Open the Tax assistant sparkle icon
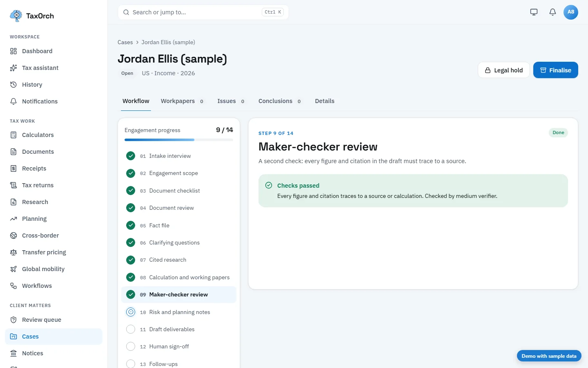The height and width of the screenshot is (368, 588). click(13, 68)
